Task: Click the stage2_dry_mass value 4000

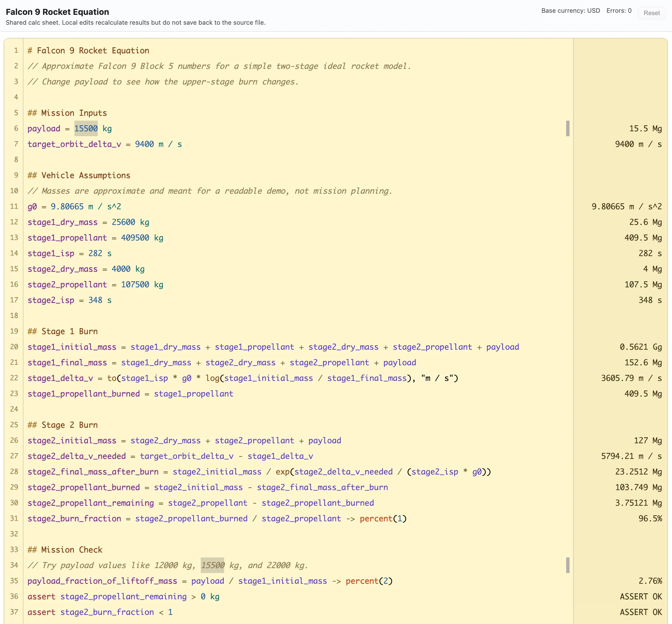Action: (121, 269)
